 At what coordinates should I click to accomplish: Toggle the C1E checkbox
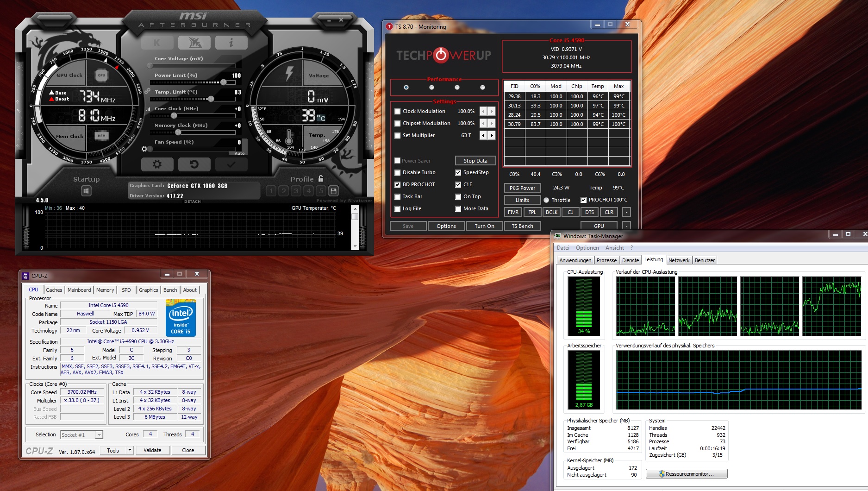coord(458,184)
